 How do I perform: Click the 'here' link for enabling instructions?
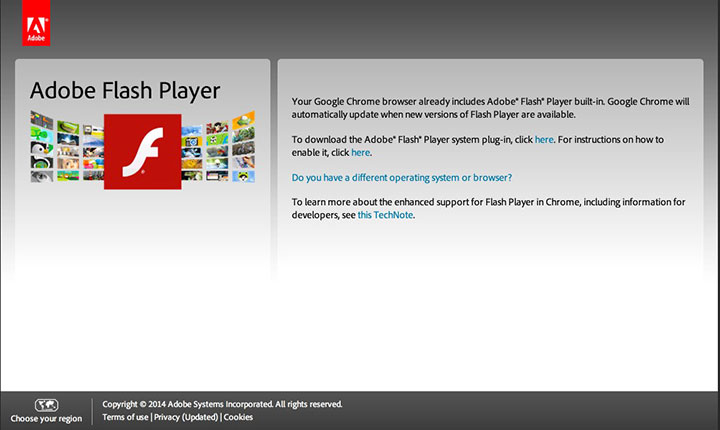click(x=360, y=152)
